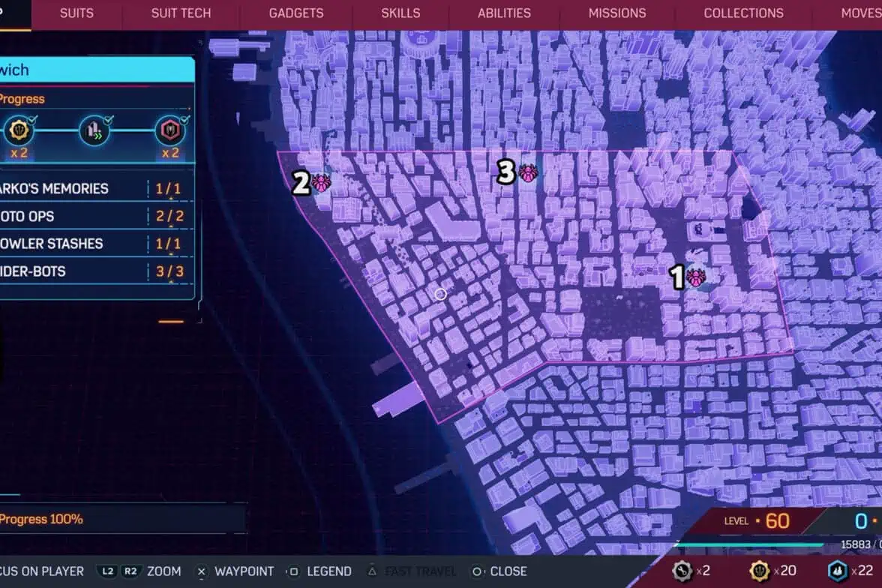Select the gold gear tech parts reward icon
The width and height of the screenshot is (882, 588).
coord(19,130)
